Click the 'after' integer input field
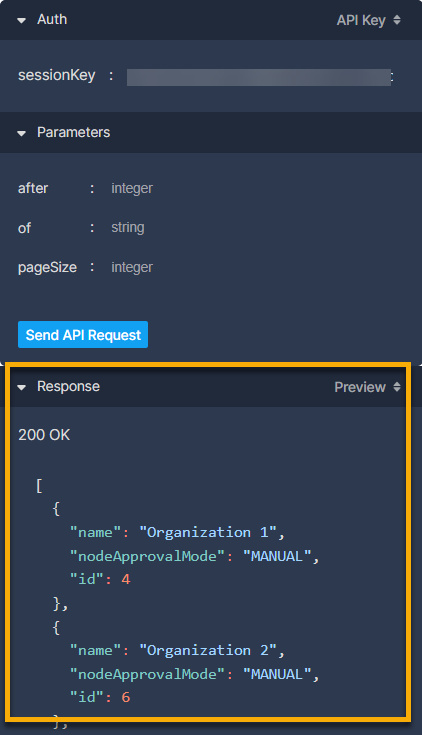422x735 pixels. pyautogui.click(x=132, y=188)
